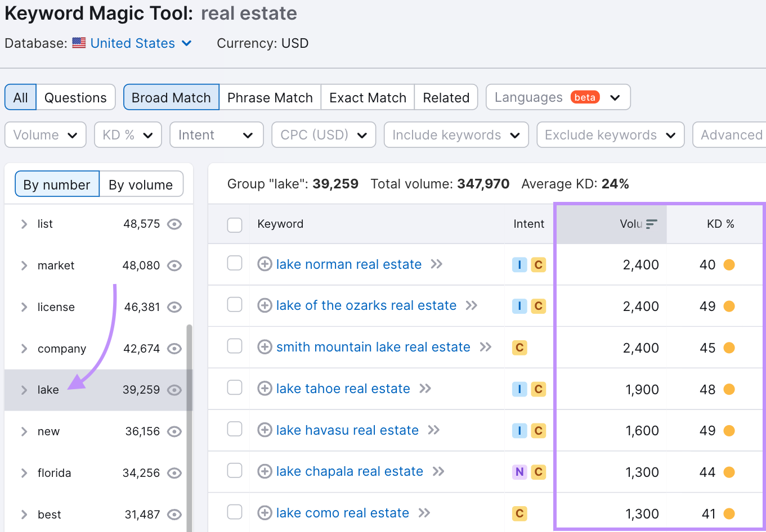Open the lake tahoe real estate keyword link
Viewport: 766px width, 532px height.
pyautogui.click(x=343, y=389)
